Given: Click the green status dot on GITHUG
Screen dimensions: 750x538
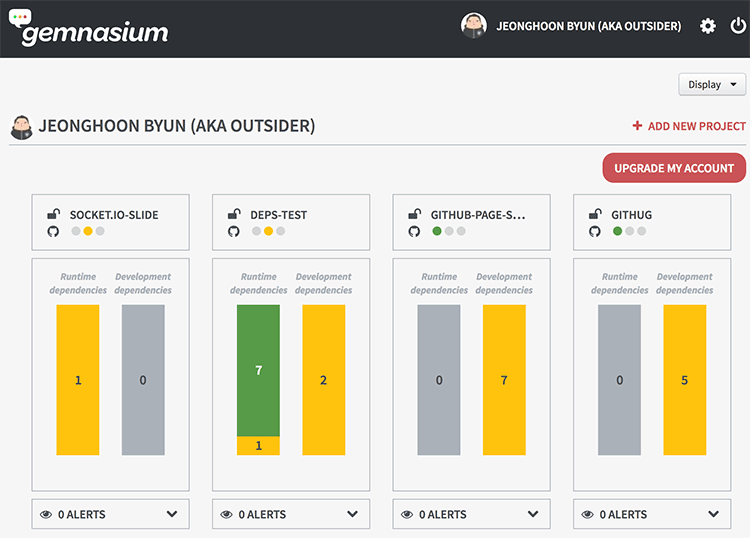Looking at the screenshot, I should [x=618, y=231].
